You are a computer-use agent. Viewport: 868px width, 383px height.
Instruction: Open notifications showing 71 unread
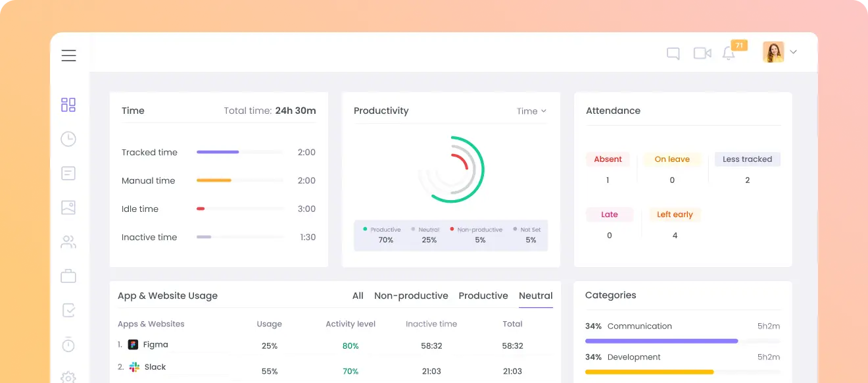point(729,53)
